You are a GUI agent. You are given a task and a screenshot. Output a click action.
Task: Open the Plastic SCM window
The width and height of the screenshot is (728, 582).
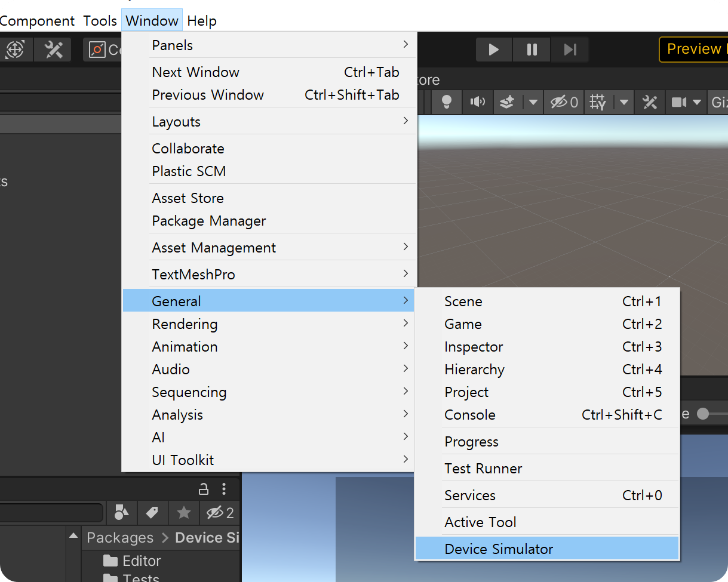269,171
